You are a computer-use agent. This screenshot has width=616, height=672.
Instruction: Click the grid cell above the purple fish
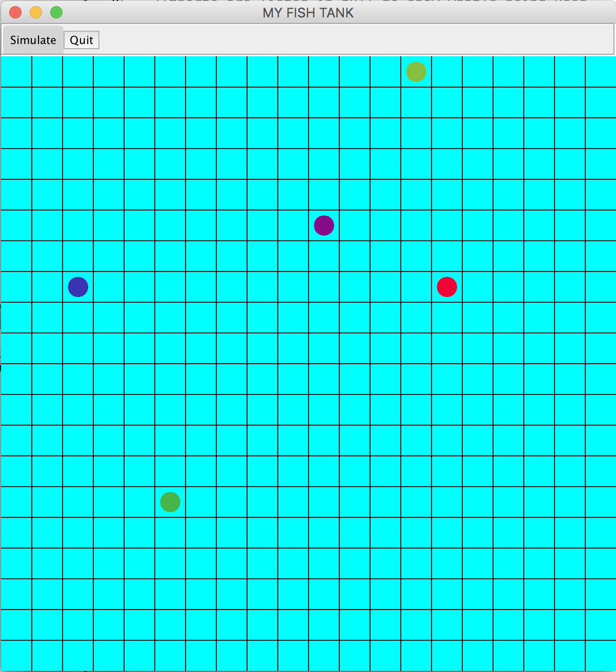[x=324, y=195]
